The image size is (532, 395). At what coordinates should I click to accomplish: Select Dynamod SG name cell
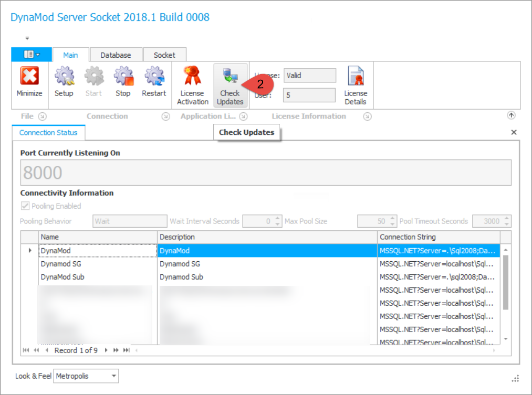pyautogui.click(x=98, y=263)
